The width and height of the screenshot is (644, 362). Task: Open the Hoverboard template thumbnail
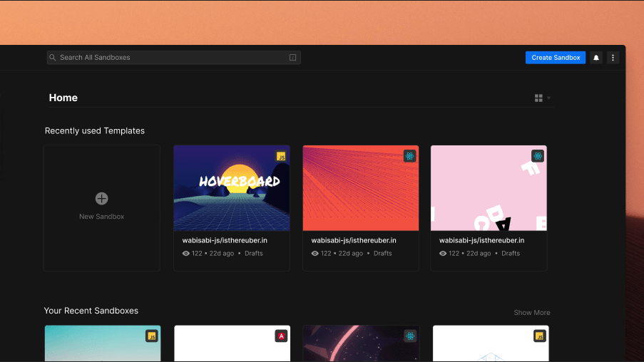[231, 188]
